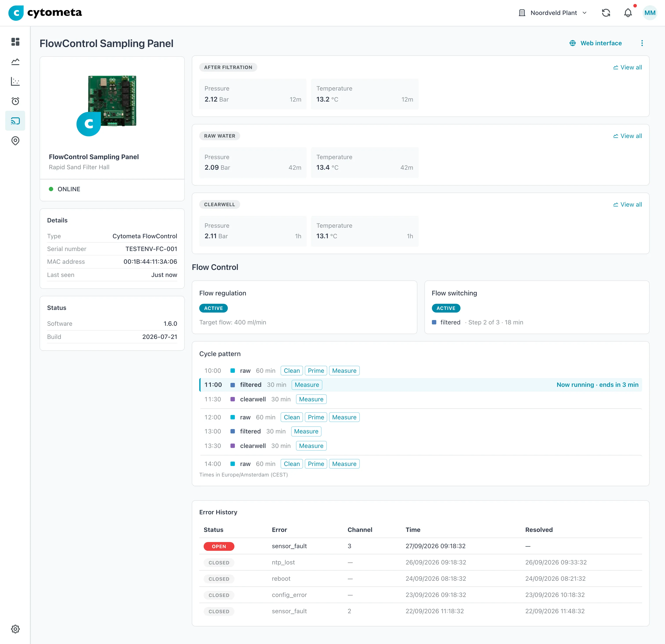Click the OPEN sensor_fault error row
This screenshot has height=644, width=665.
coord(420,546)
